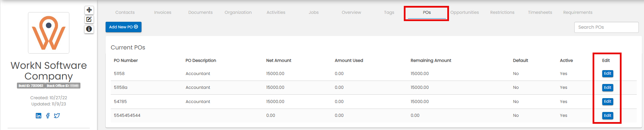Edit PO number 51158a
This screenshot has height=130, width=644.
(x=607, y=87)
